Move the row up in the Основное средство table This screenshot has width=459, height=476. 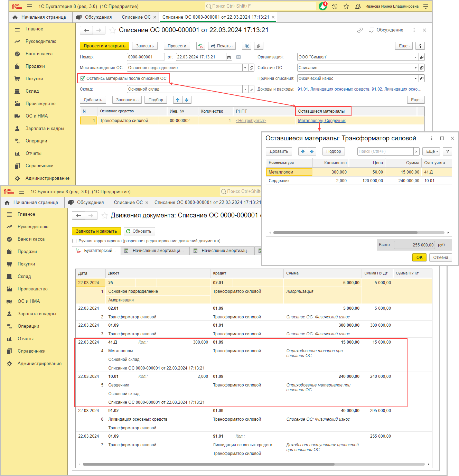pos(178,100)
